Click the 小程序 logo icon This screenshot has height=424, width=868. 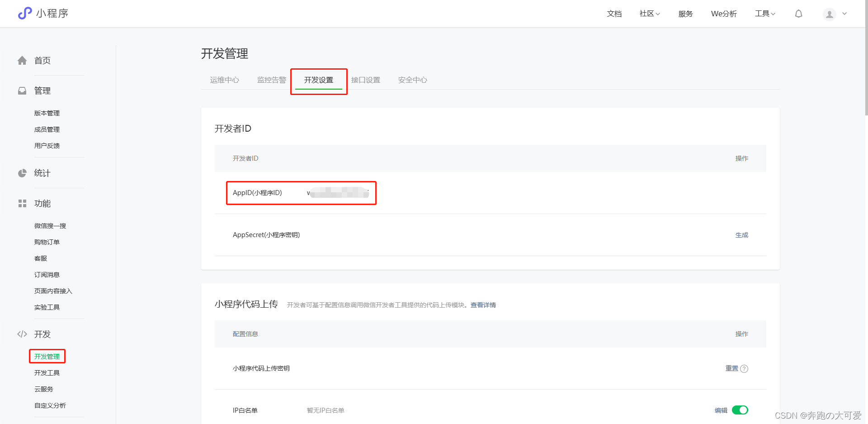[x=25, y=13]
